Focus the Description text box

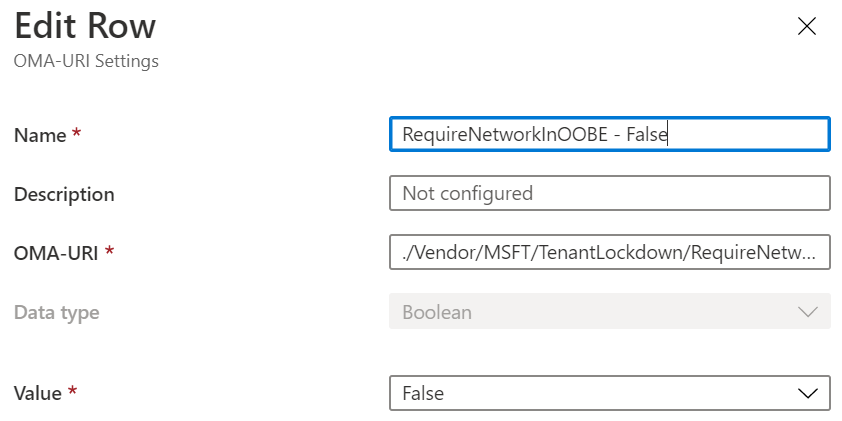(x=609, y=193)
